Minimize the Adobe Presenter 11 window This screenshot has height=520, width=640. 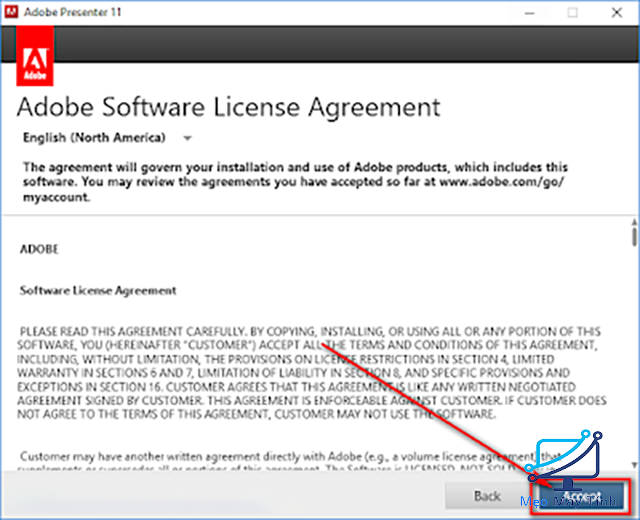530,13
